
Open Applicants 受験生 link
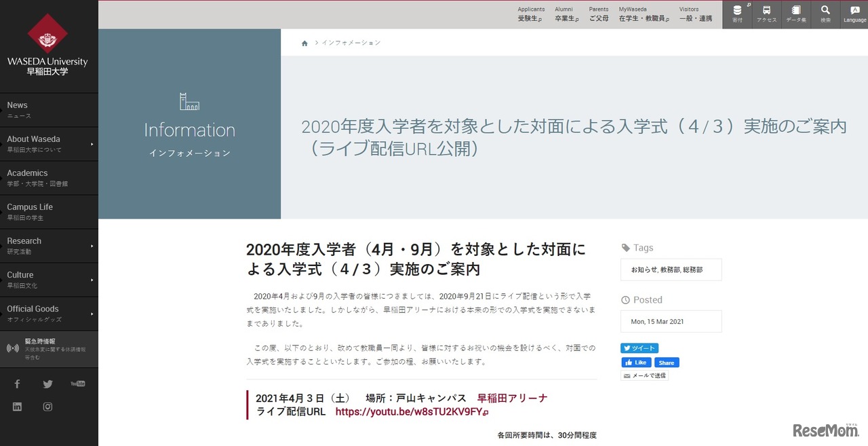click(x=531, y=14)
